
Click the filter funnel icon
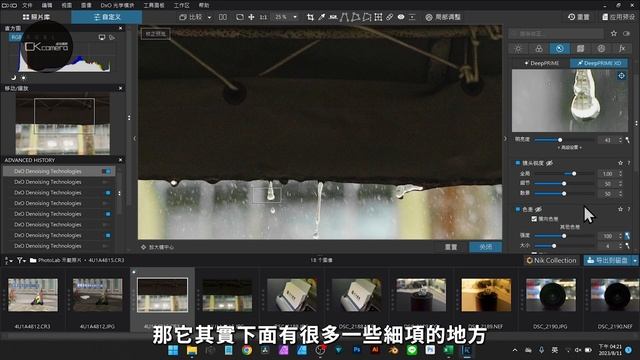click(19, 260)
